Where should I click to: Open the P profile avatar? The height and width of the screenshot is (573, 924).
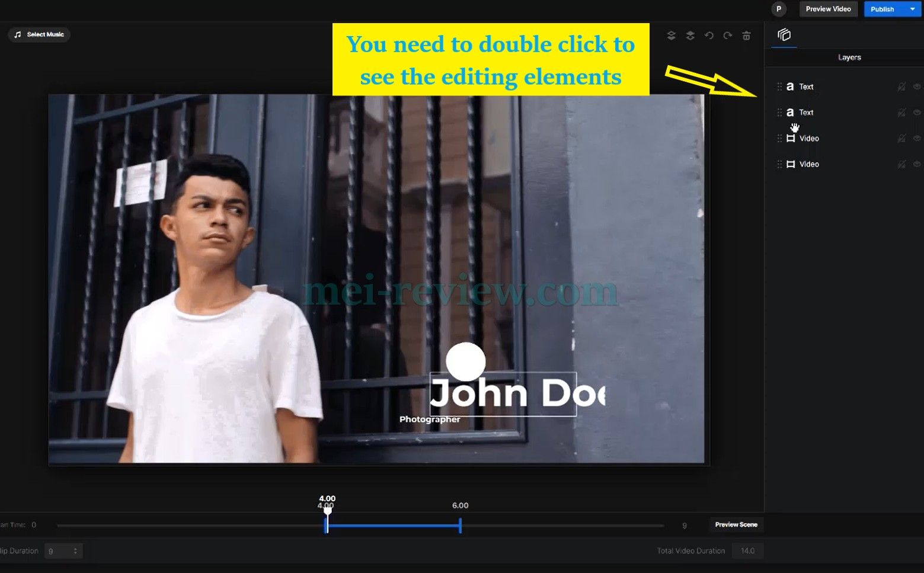778,9
